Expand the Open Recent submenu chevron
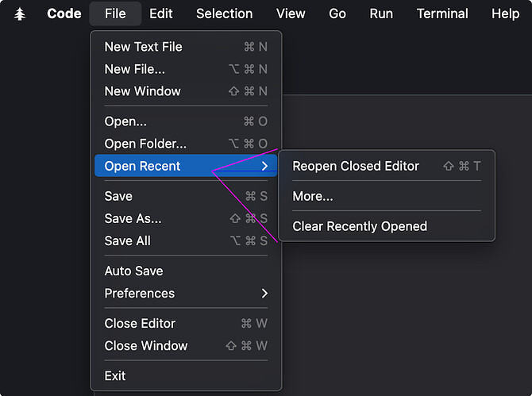The height and width of the screenshot is (396, 532). [264, 166]
